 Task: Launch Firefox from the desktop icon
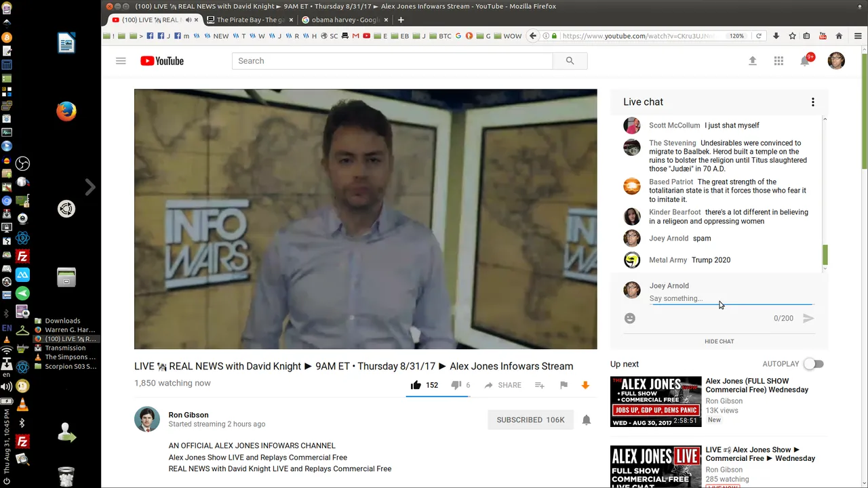(66, 111)
